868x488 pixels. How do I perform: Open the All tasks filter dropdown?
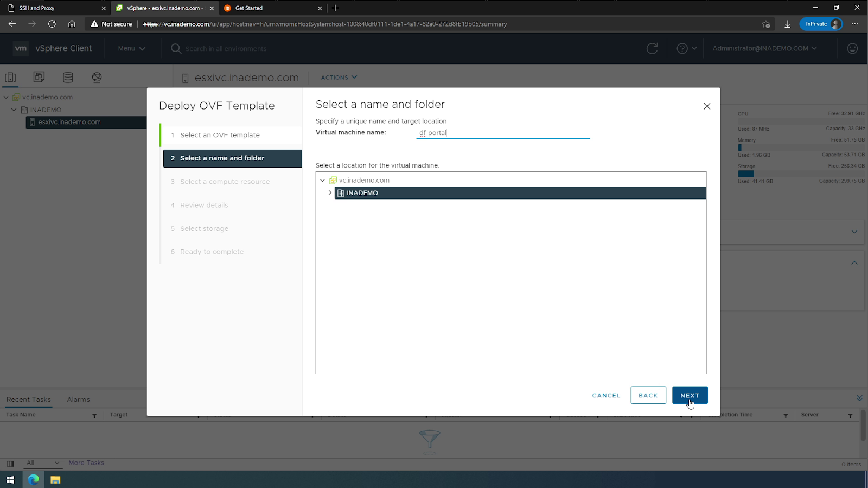pyautogui.click(x=43, y=463)
